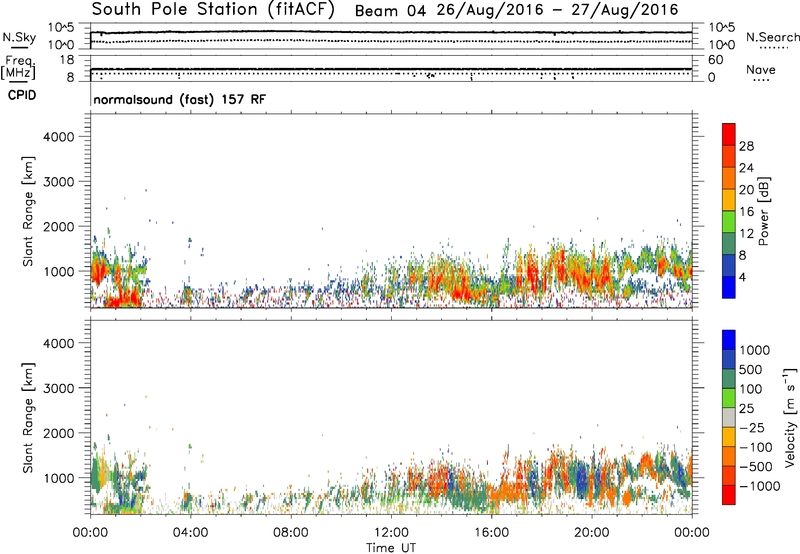800x554 pixels.
Task: Click the '-100' Velocity colorbar tick label
Action: 756,447
